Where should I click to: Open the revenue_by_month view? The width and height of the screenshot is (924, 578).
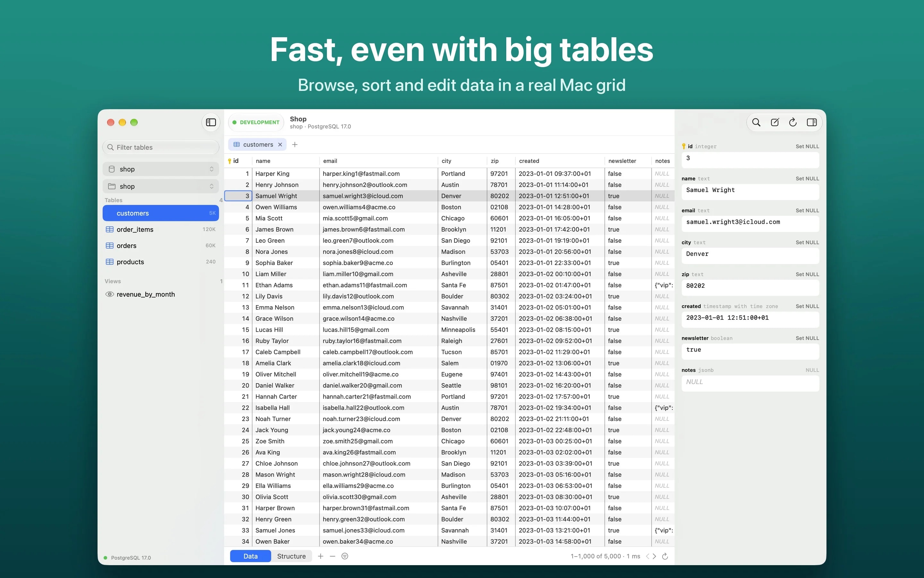161,294
